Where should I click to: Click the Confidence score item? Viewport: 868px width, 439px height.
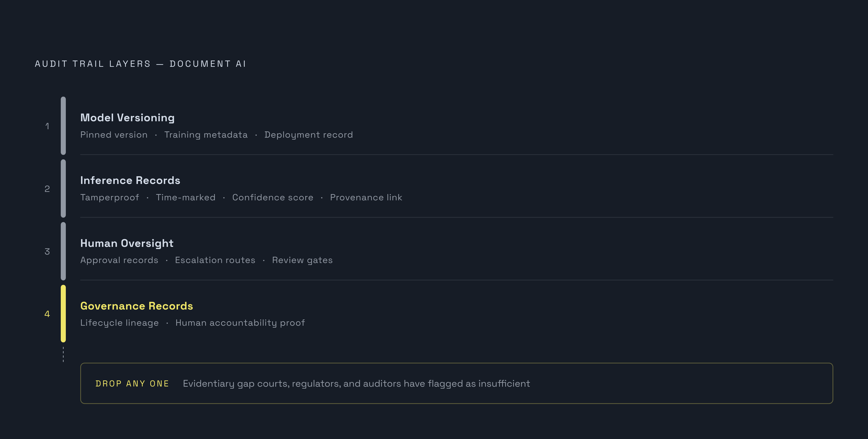[273, 197]
